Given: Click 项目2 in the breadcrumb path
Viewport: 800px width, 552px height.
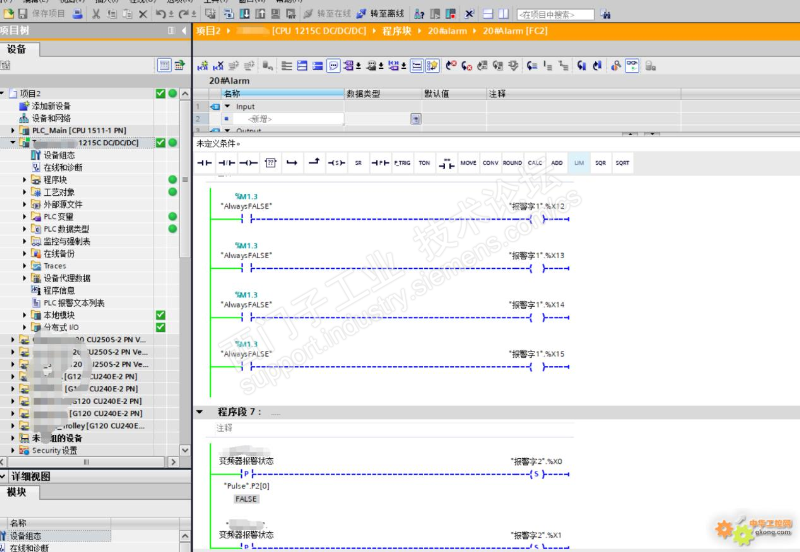Looking at the screenshot, I should 208,31.
